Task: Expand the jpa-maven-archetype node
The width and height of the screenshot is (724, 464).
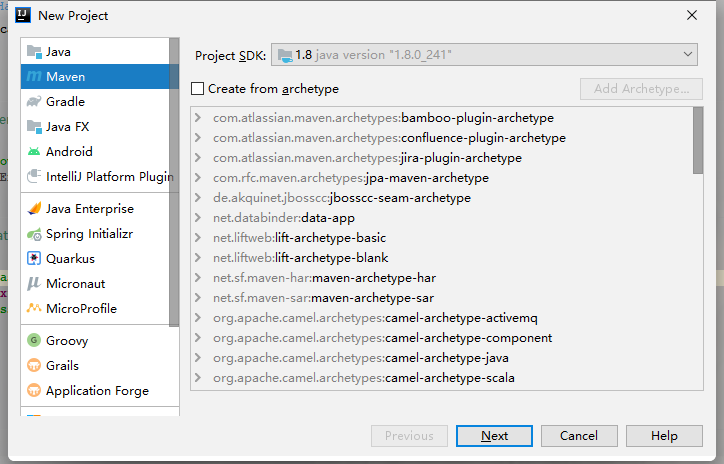Action: [x=199, y=178]
